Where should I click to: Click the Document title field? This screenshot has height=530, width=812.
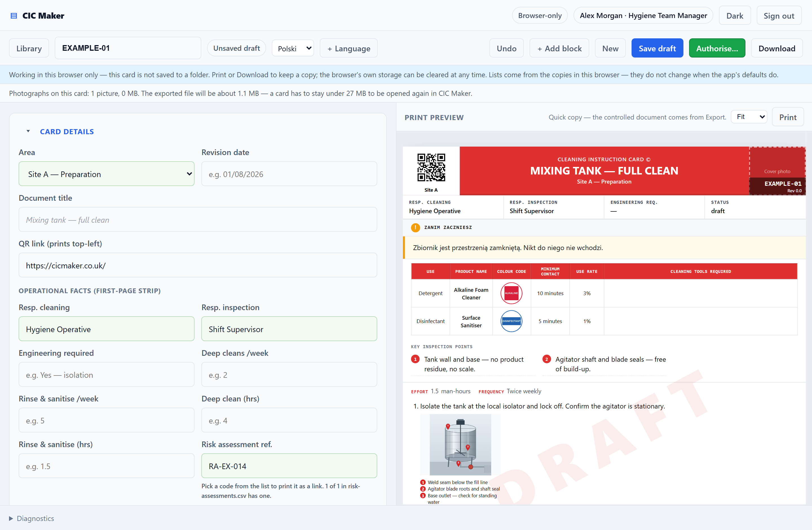pos(198,220)
